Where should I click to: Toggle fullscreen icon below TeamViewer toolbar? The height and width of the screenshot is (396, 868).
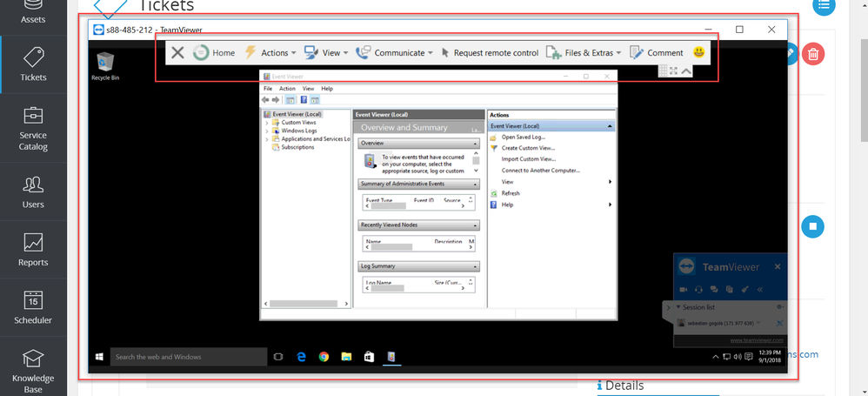click(x=674, y=70)
